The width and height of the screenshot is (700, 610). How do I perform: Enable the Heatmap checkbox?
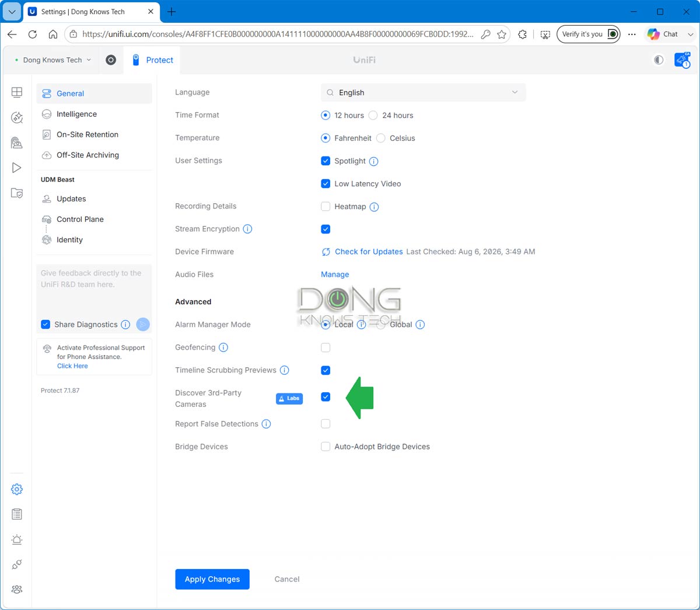325,207
